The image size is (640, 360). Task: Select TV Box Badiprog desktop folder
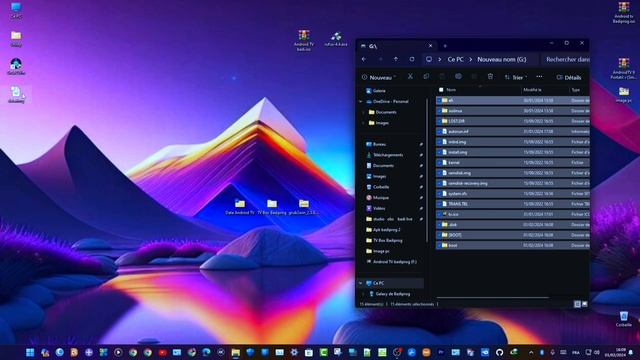272,207
